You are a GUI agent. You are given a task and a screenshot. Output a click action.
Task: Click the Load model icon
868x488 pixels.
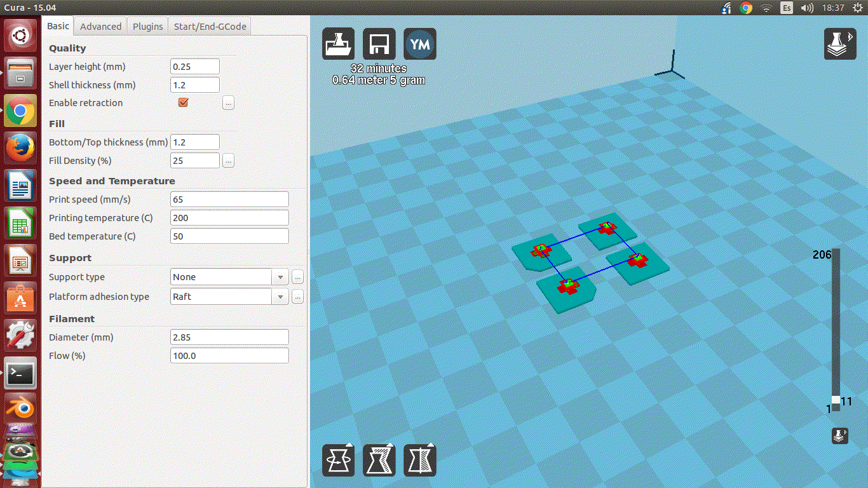pyautogui.click(x=339, y=44)
